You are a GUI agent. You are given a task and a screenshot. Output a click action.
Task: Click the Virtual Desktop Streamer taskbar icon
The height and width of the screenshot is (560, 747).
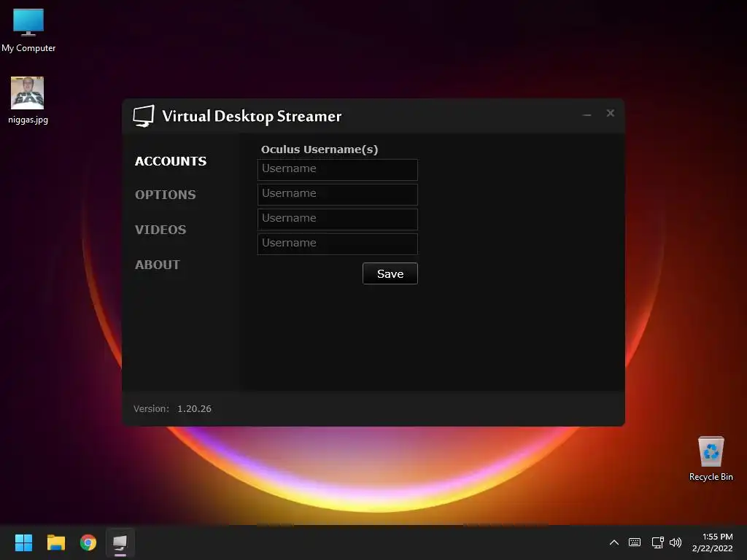(x=120, y=542)
